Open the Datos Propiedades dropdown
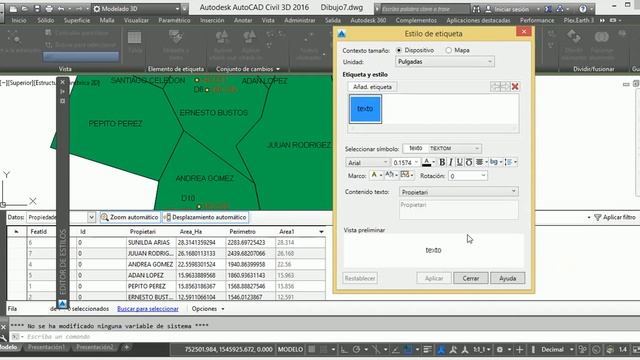This screenshot has width=640, height=360. point(61,217)
